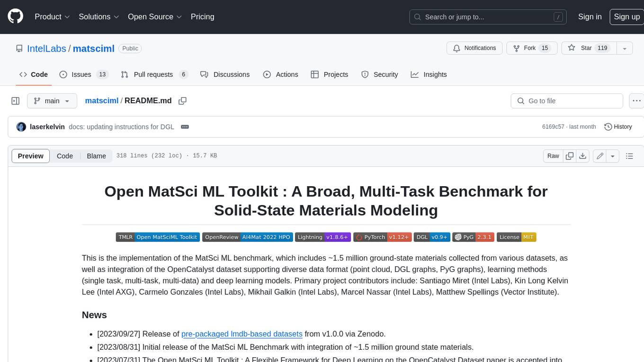Expand the commit message details ellipsis
This screenshot has height=362, width=644.
coord(185,127)
